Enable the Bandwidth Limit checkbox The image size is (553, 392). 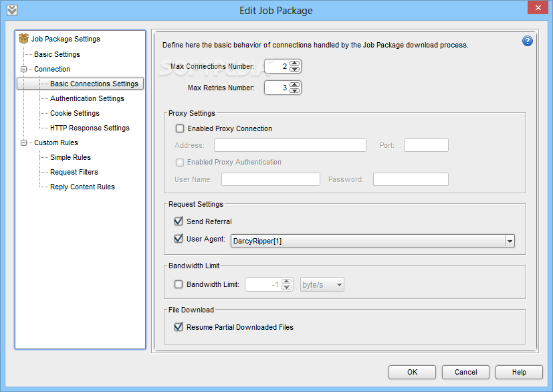point(179,284)
